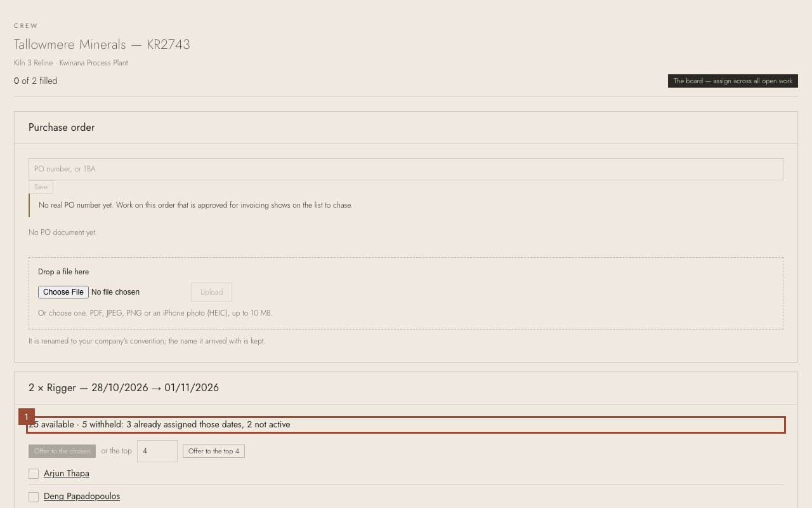This screenshot has width=812, height=508.
Task: Click Offer to the top 4
Action: point(214,451)
